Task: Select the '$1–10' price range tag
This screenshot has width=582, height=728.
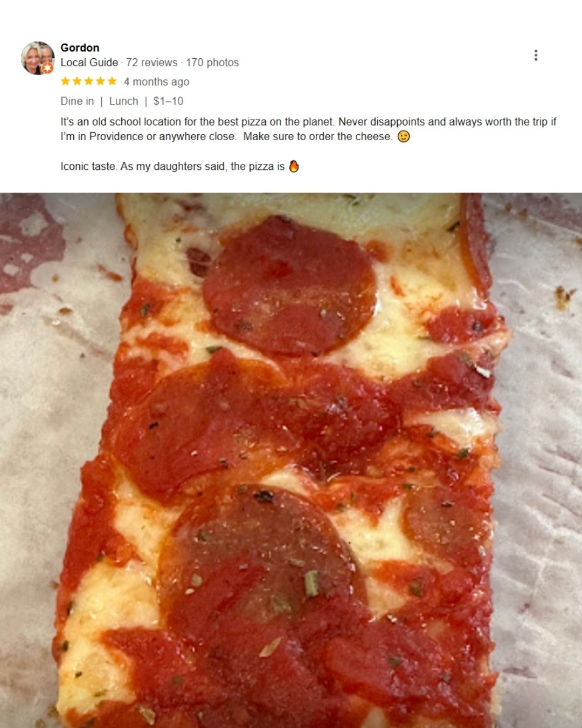Action: [x=168, y=101]
